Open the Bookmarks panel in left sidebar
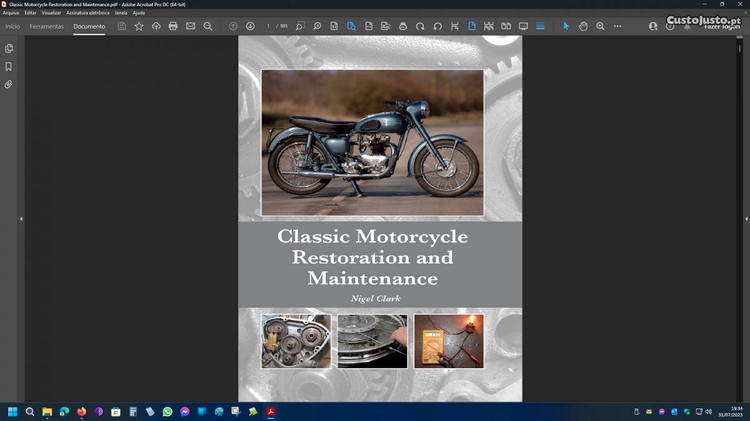Image resolution: width=750 pixels, height=421 pixels. [9, 66]
